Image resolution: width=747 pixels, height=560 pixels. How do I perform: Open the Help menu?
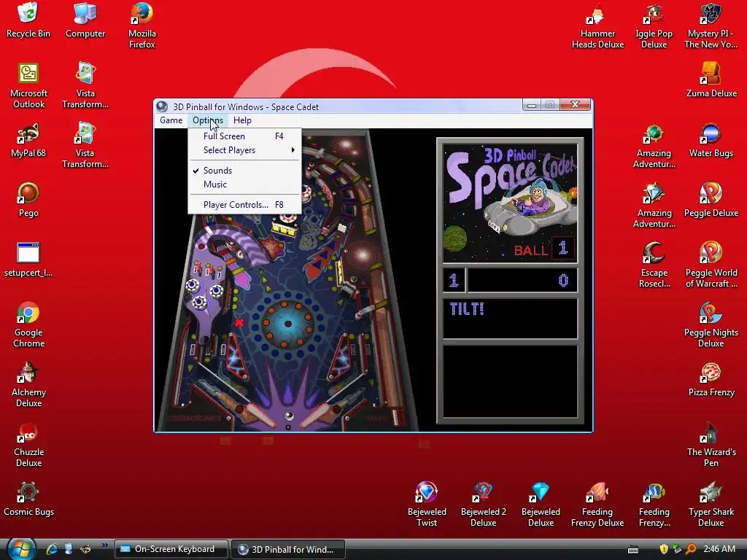click(242, 120)
